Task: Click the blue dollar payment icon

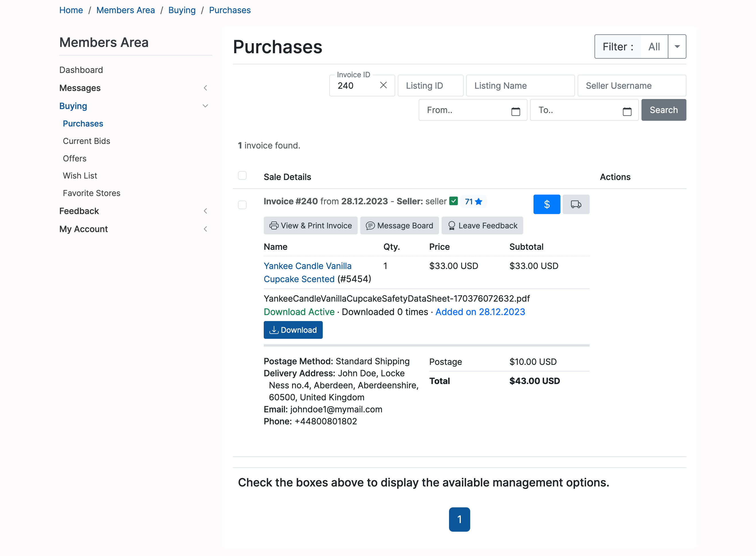Action: [x=546, y=204]
